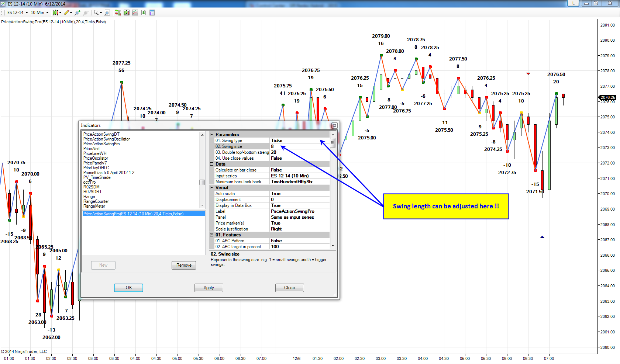This screenshot has height=364, width=620.
Task: Open the chart style dropdown arrow
Action: [60, 13]
